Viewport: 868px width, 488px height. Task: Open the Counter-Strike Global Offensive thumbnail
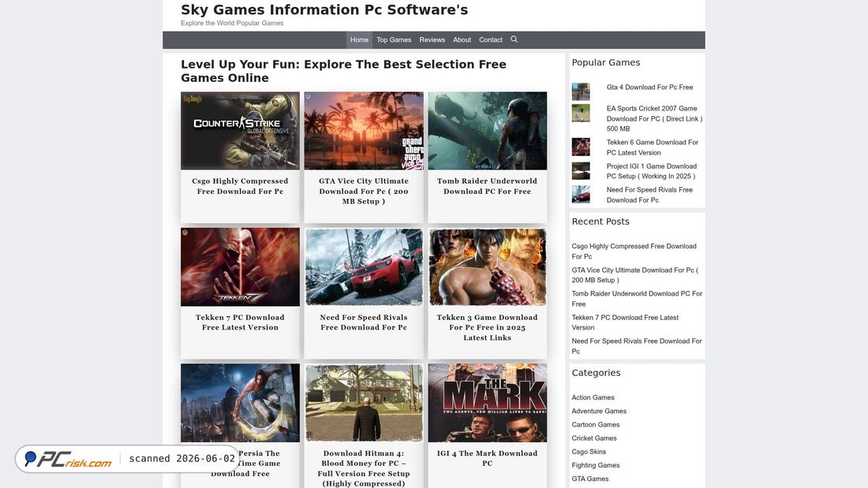(240, 131)
